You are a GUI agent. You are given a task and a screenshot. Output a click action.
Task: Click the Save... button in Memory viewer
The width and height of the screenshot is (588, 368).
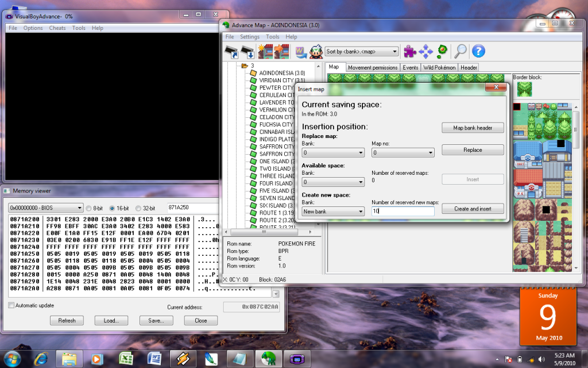156,321
